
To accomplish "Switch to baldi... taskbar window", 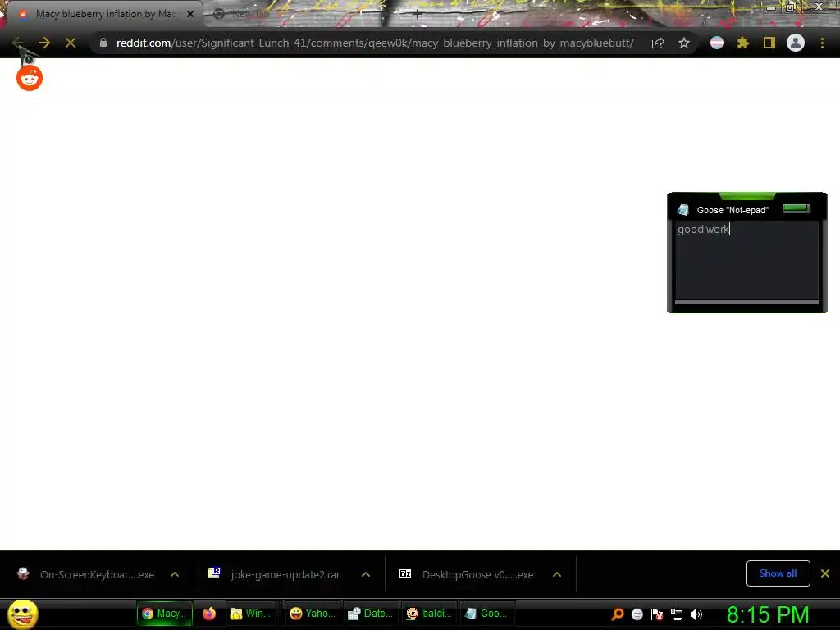I will pyautogui.click(x=429, y=614).
